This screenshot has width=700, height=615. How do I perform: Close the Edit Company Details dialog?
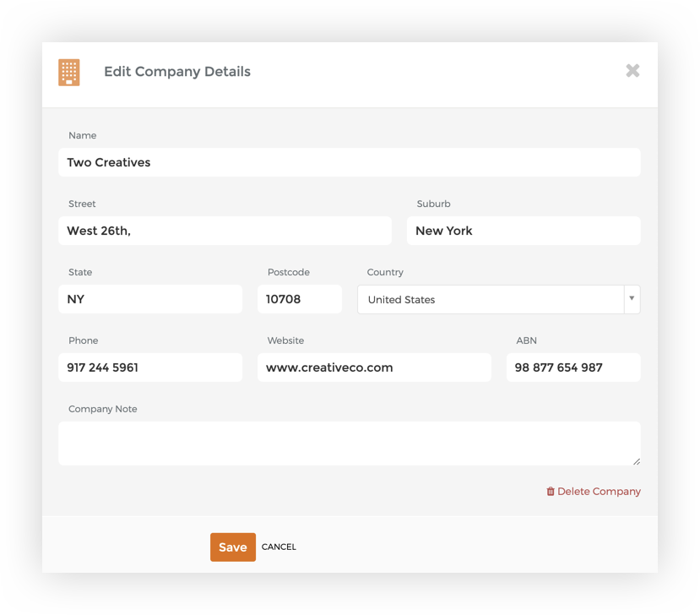[632, 71]
